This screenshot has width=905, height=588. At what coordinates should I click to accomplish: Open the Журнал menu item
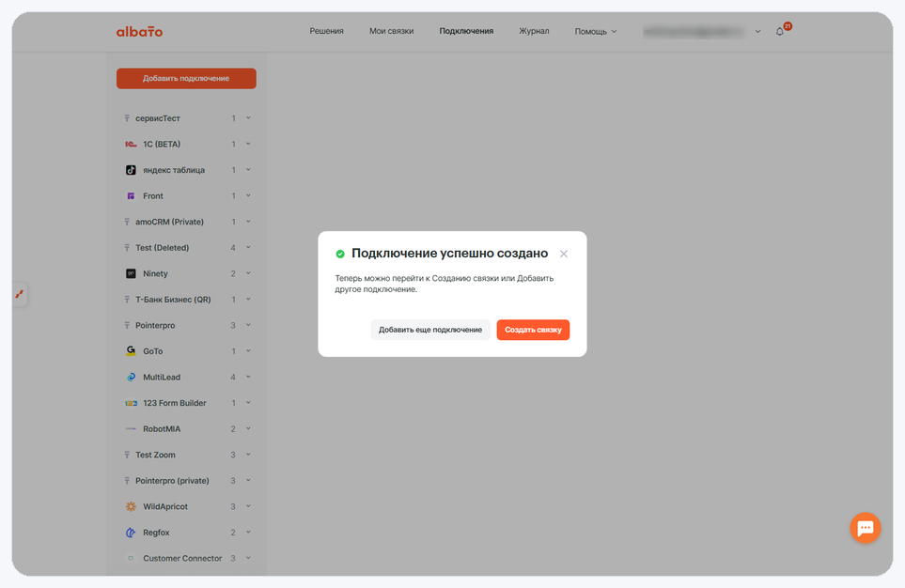[534, 31]
